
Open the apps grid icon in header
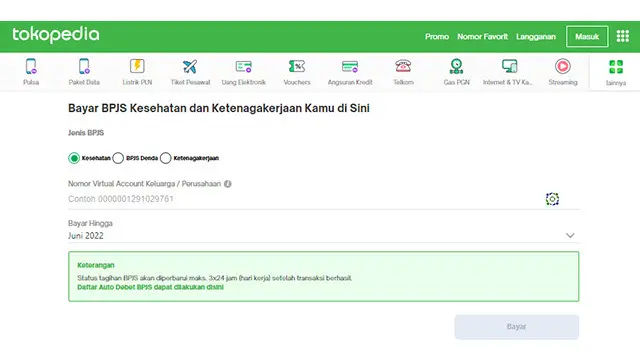(623, 36)
